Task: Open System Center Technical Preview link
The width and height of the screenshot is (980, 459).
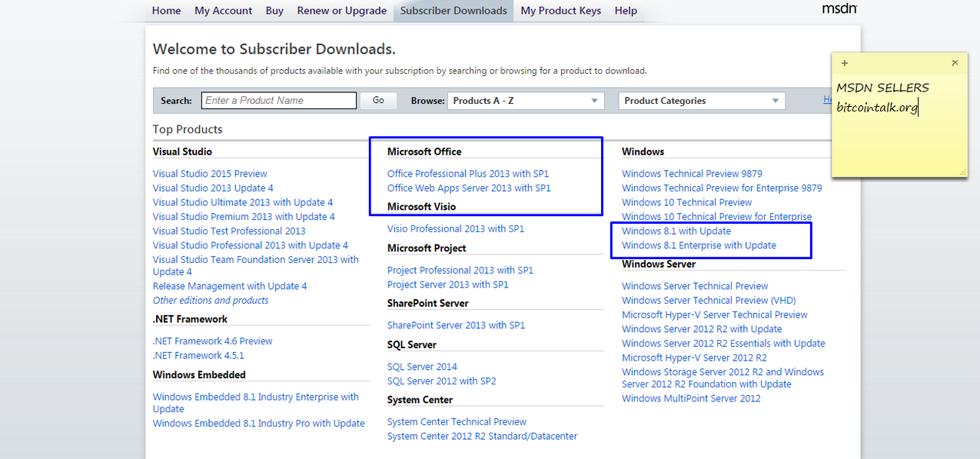Action: (x=457, y=422)
